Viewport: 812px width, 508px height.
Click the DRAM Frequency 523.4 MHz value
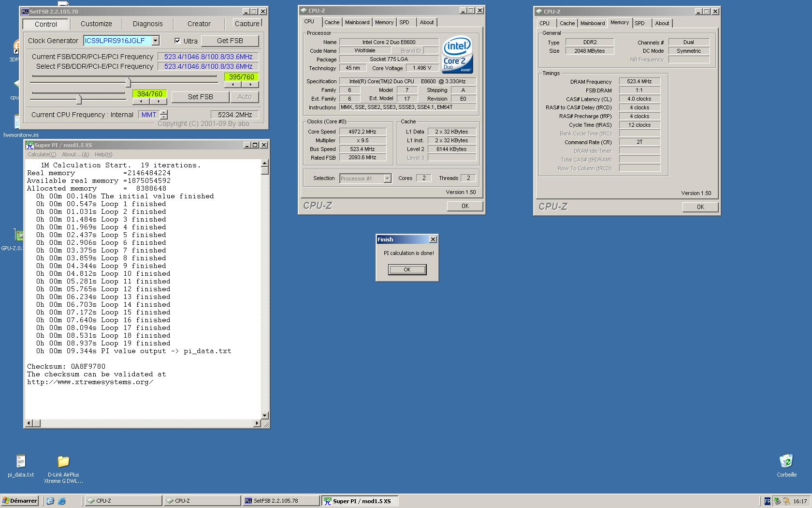639,81
